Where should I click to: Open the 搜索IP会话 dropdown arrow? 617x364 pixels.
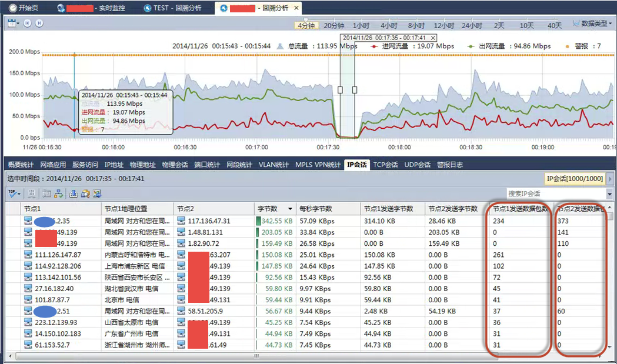point(609,194)
